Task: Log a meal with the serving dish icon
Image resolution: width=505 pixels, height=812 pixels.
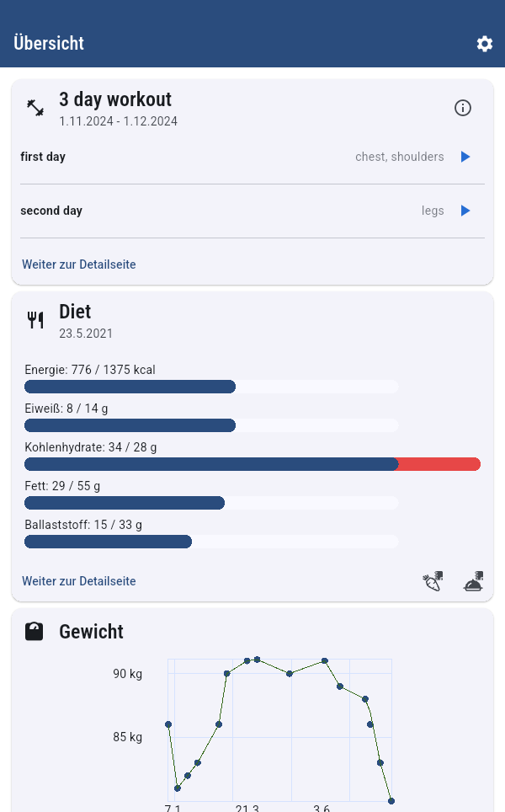Action: tap(474, 581)
